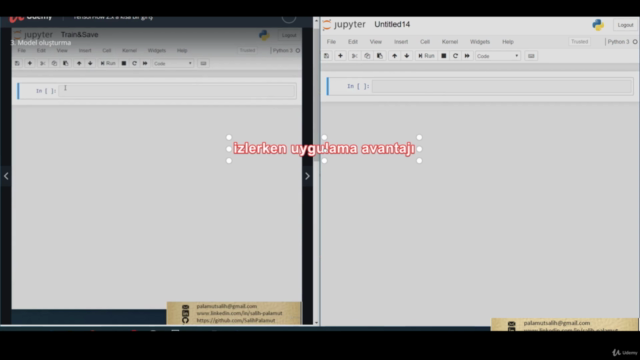Restart kernel in Untitled14 notebook

pyautogui.click(x=455, y=56)
